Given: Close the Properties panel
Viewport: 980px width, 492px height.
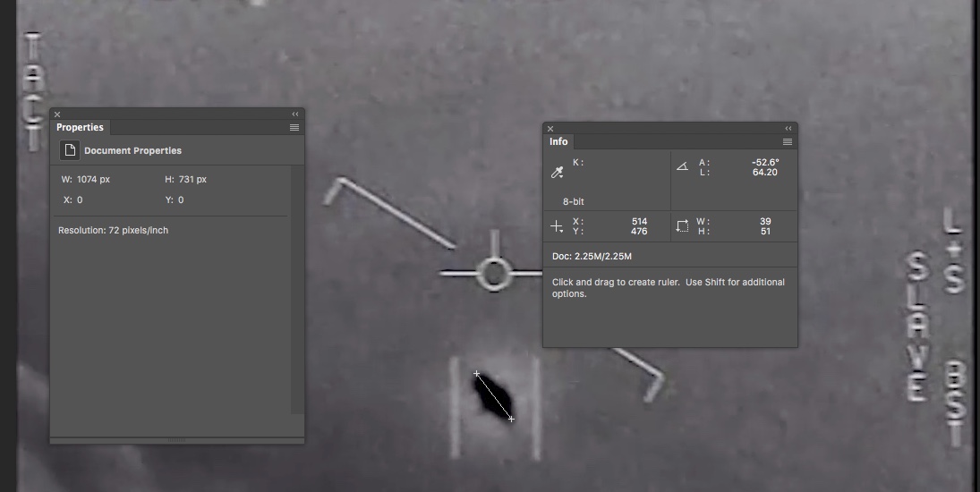Looking at the screenshot, I should tap(58, 115).
